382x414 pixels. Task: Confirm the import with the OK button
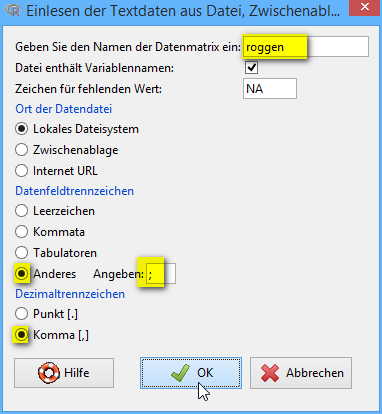click(x=191, y=373)
